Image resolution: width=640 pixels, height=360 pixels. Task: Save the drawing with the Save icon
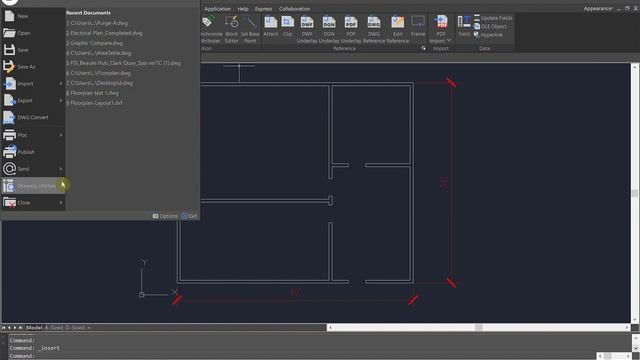pyautogui.click(x=9, y=50)
